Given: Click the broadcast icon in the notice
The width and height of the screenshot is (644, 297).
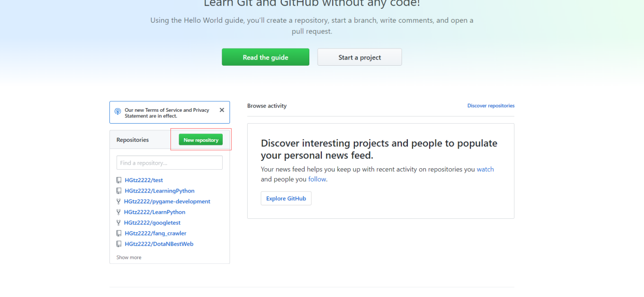Looking at the screenshot, I should point(118,112).
